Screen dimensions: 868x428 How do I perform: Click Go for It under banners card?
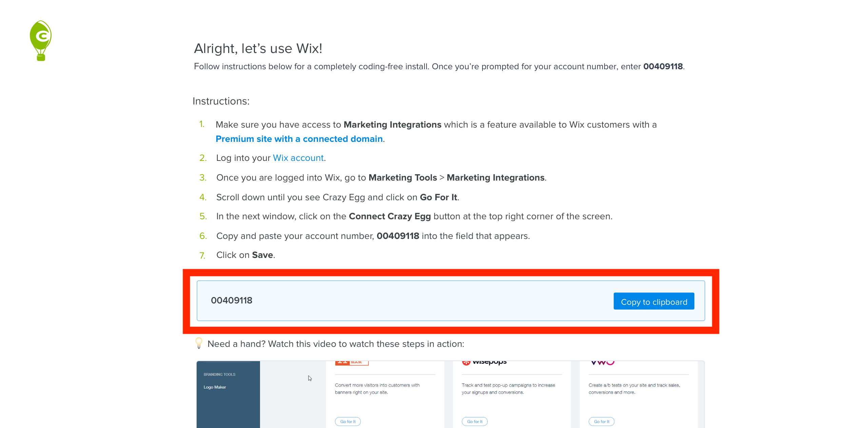pos(348,422)
